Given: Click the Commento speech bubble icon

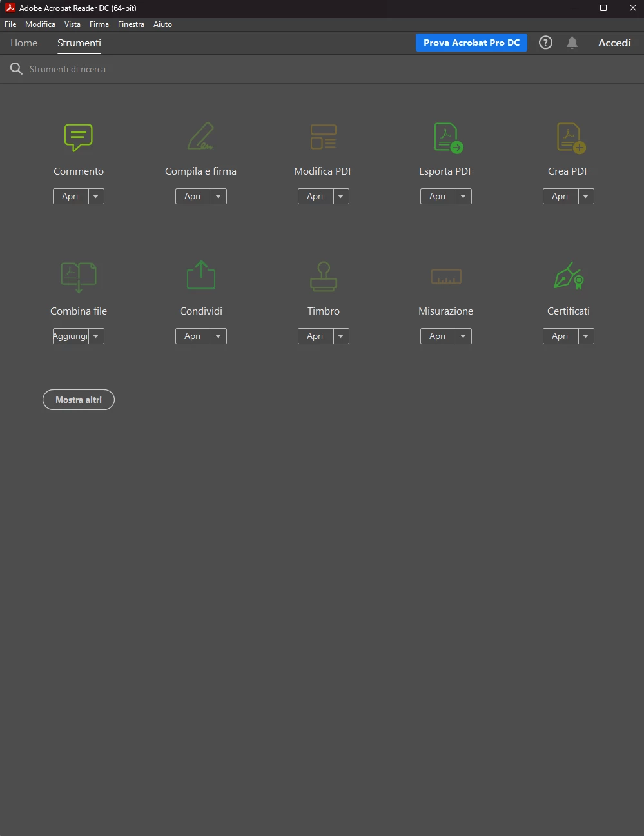Looking at the screenshot, I should click(x=79, y=137).
